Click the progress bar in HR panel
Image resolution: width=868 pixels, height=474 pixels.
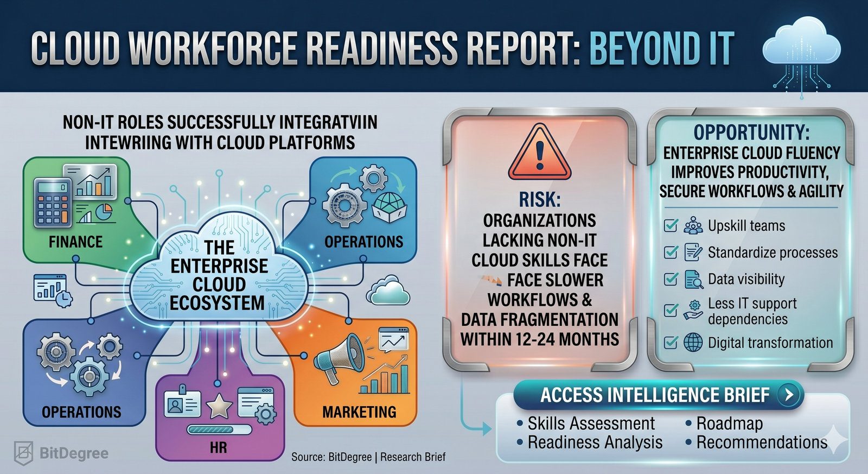[x=219, y=429]
